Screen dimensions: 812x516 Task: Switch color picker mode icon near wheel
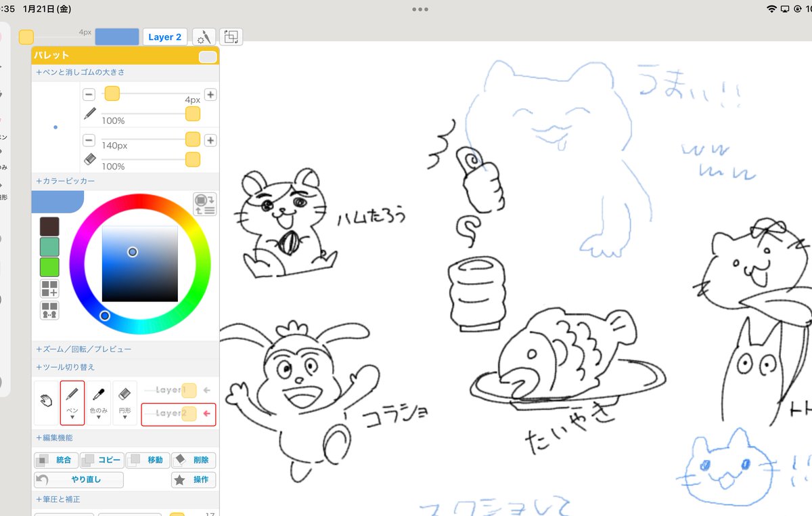click(x=204, y=204)
